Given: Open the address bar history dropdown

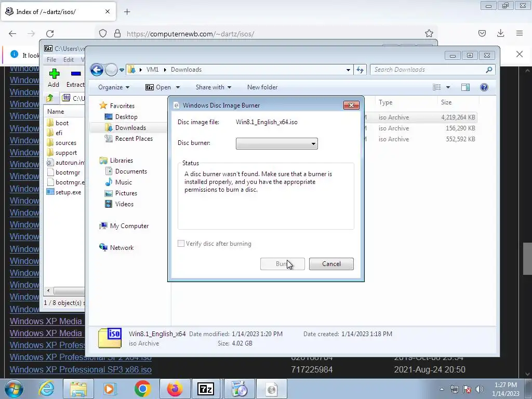Looking at the screenshot, I should 348,70.
